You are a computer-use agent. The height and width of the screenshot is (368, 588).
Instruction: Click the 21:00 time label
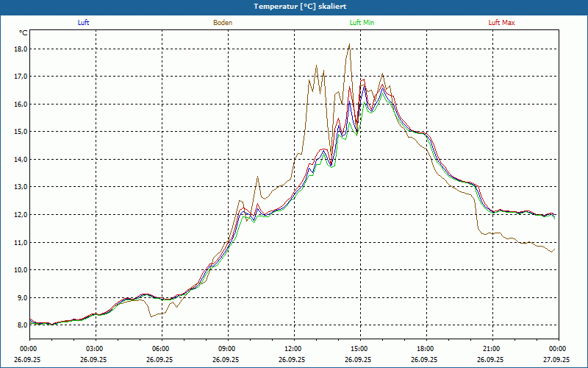tap(492, 349)
